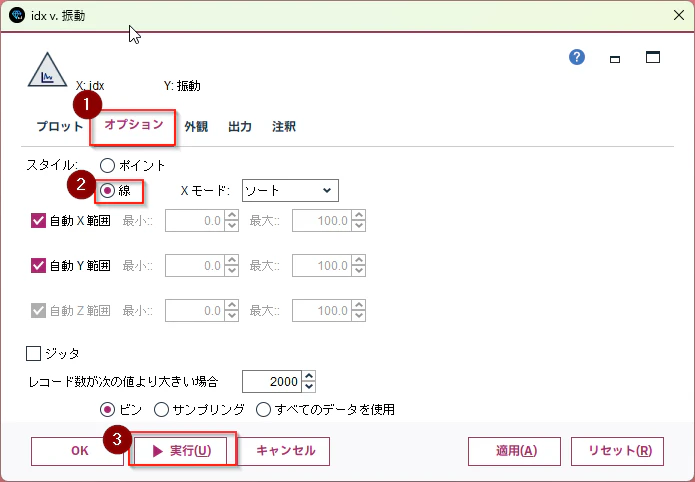This screenshot has height=482, width=695.
Task: Increase X range 最小 with up arrow
Action: (x=232, y=215)
